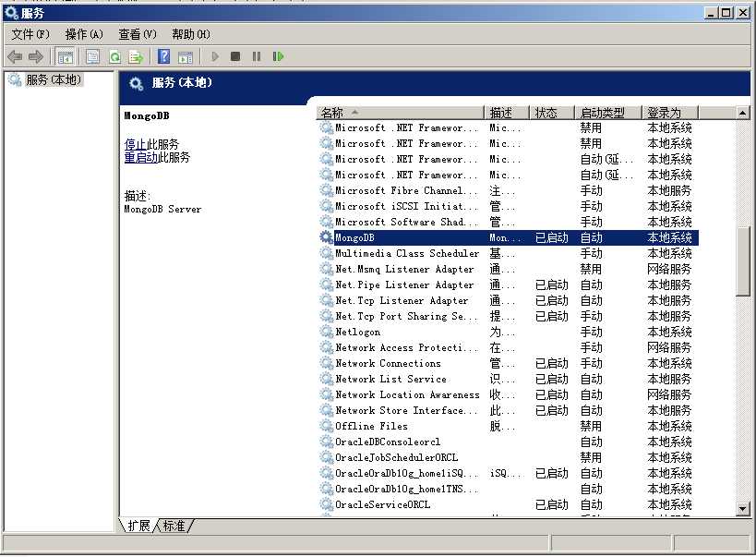Select Services (Local) node in left tree
Viewport: 756px width, 557px height.
pos(54,79)
